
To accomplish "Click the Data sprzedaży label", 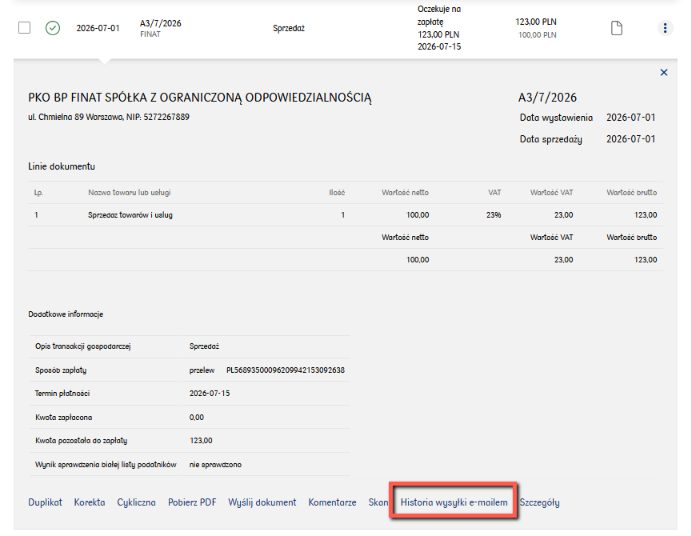I will 551,139.
